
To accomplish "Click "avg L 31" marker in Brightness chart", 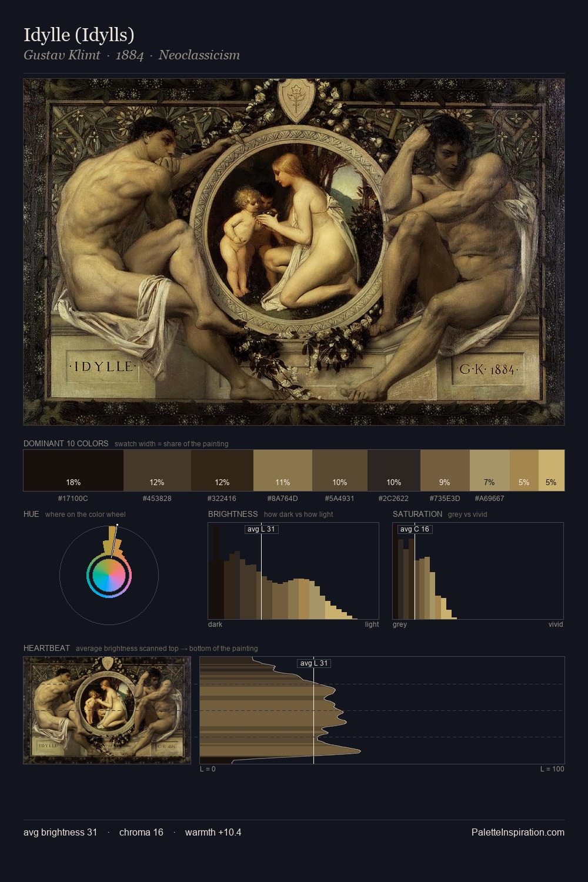I will (261, 529).
